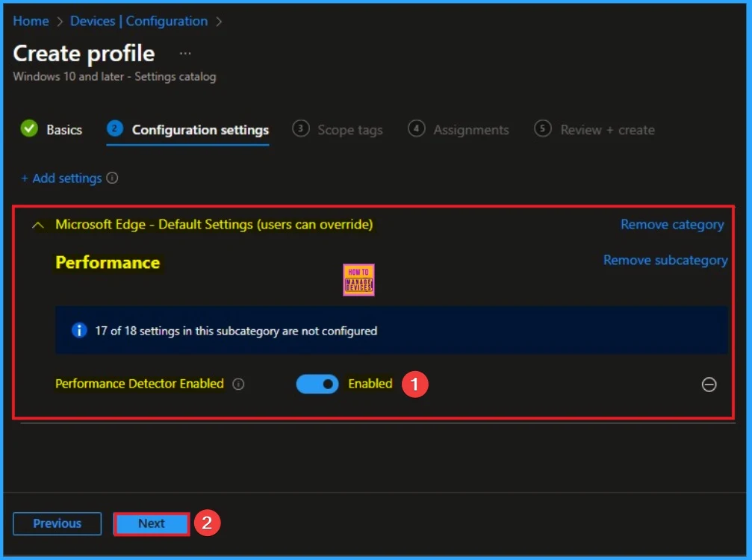
Task: Remove the Performance Detector Enabled setting via minus icon
Action: pyautogui.click(x=709, y=384)
